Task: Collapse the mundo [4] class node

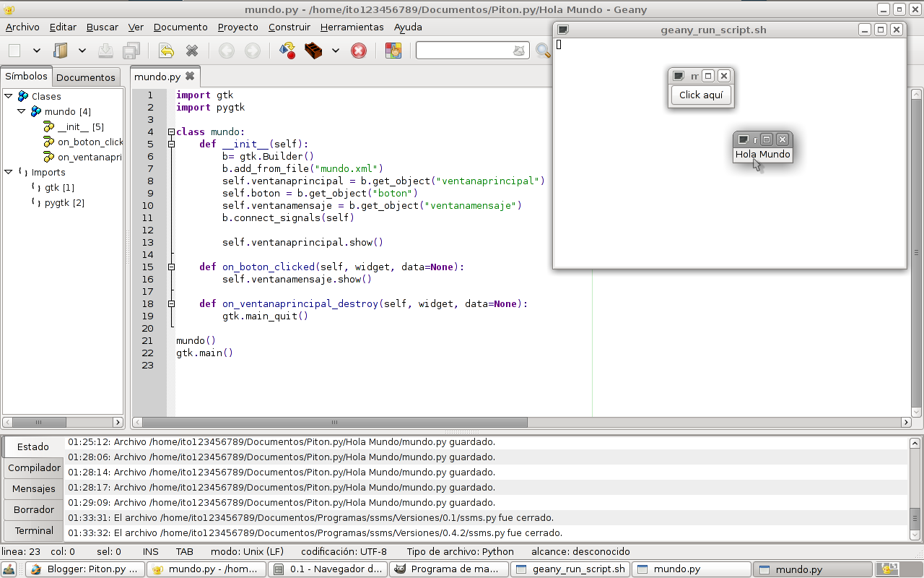Action: click(x=22, y=111)
